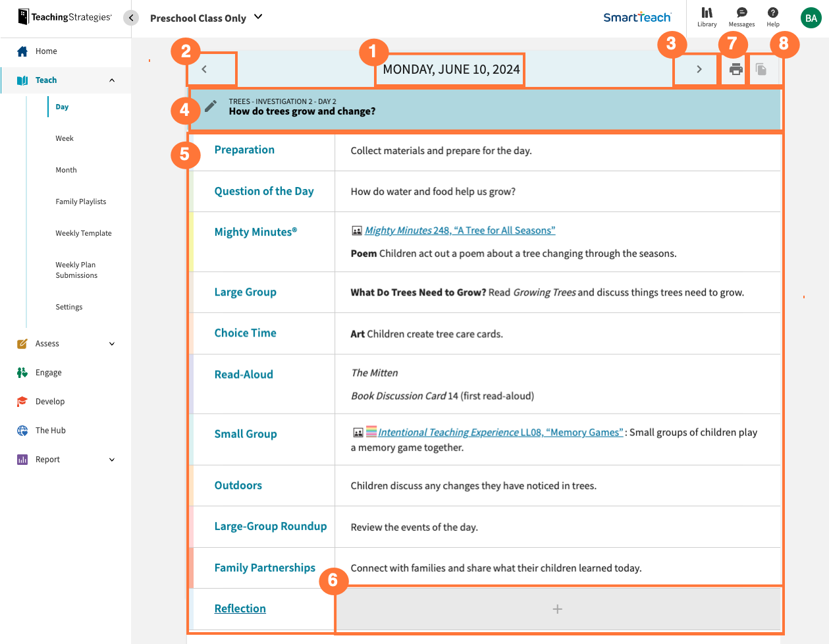
Task: Select the Teach book icon in sidebar
Action: [22, 80]
